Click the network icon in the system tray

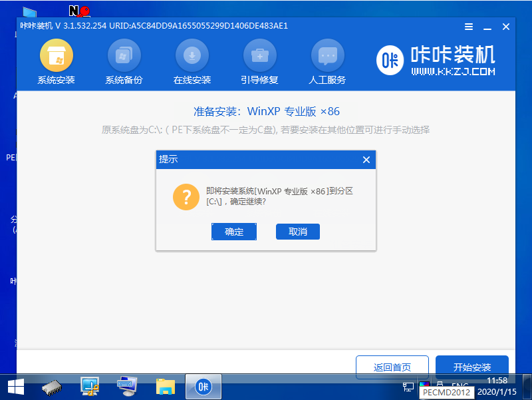407,386
